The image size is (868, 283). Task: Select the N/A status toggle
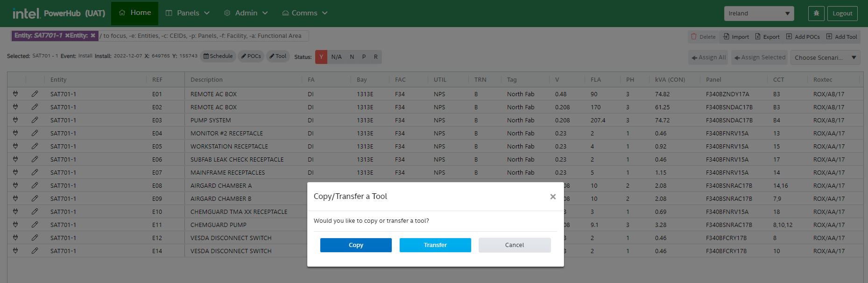point(336,57)
